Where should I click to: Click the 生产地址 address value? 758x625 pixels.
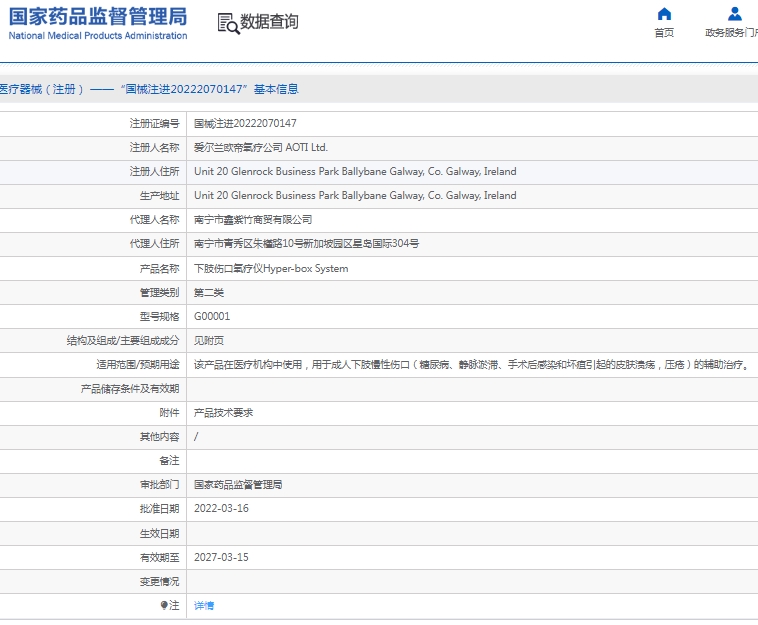tap(355, 196)
